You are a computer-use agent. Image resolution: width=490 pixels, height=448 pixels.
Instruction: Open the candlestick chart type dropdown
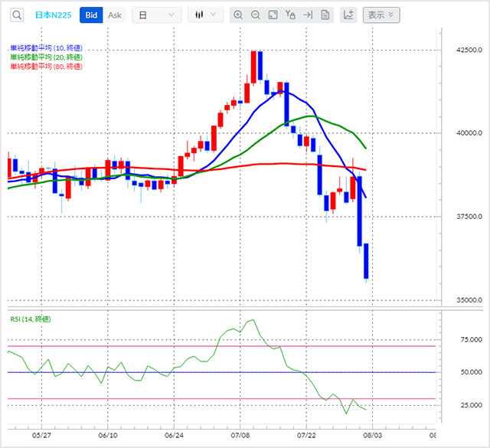coord(205,15)
